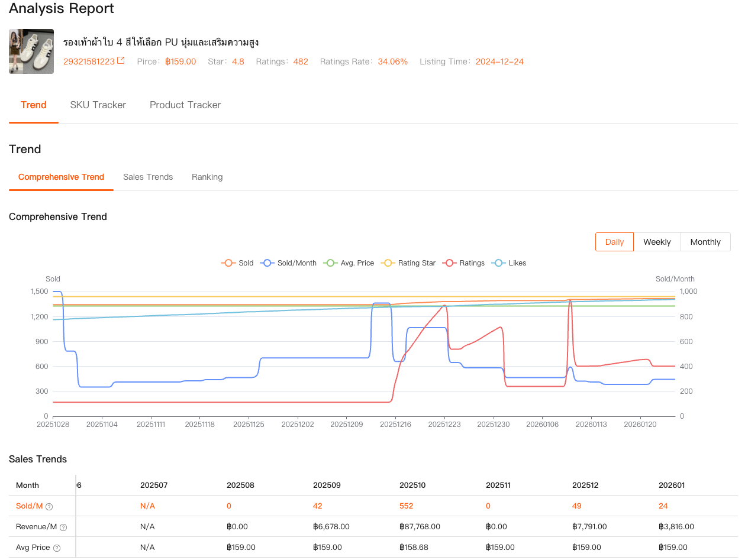Switch to the SKU Tracker tab
The width and height of the screenshot is (748, 560).
[x=98, y=105]
